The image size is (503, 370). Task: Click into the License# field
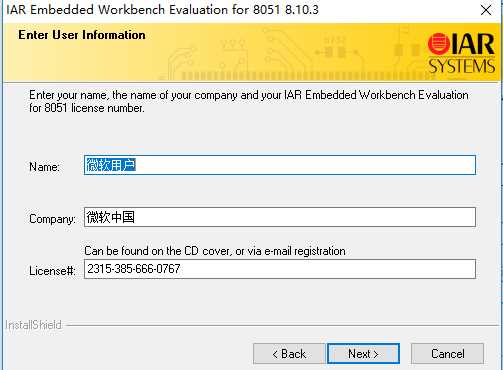tap(280, 269)
